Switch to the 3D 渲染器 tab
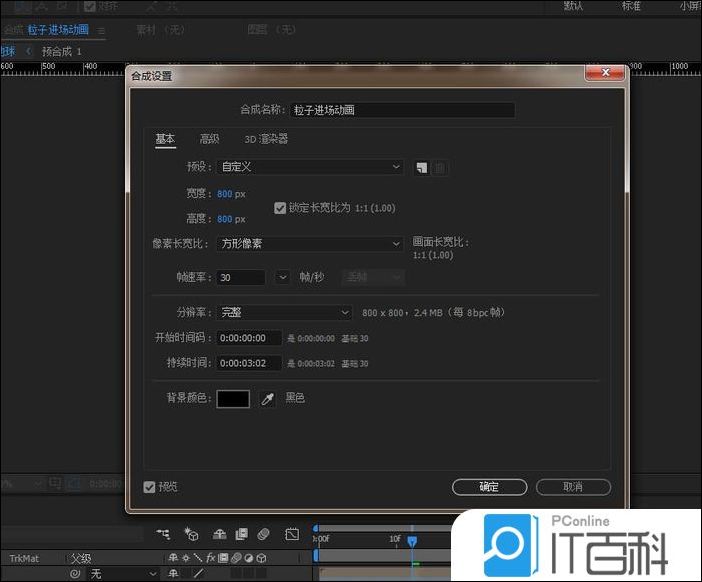 click(x=266, y=139)
